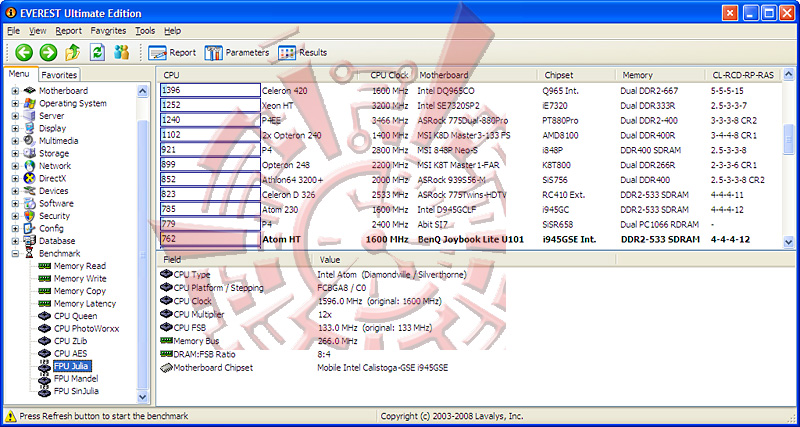Click the Network tree icon
800x427 pixels.
coord(30,166)
